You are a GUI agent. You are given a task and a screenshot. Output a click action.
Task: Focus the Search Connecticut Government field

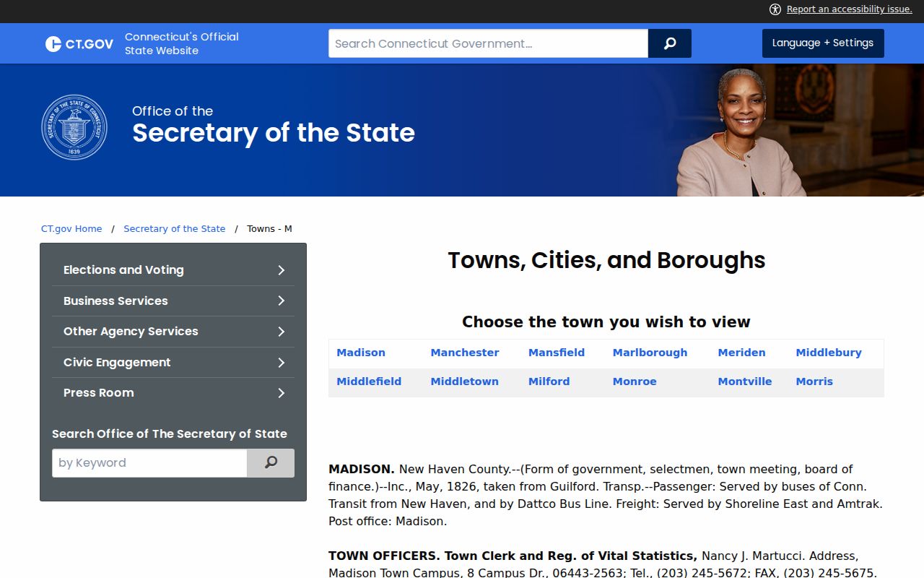coord(488,43)
